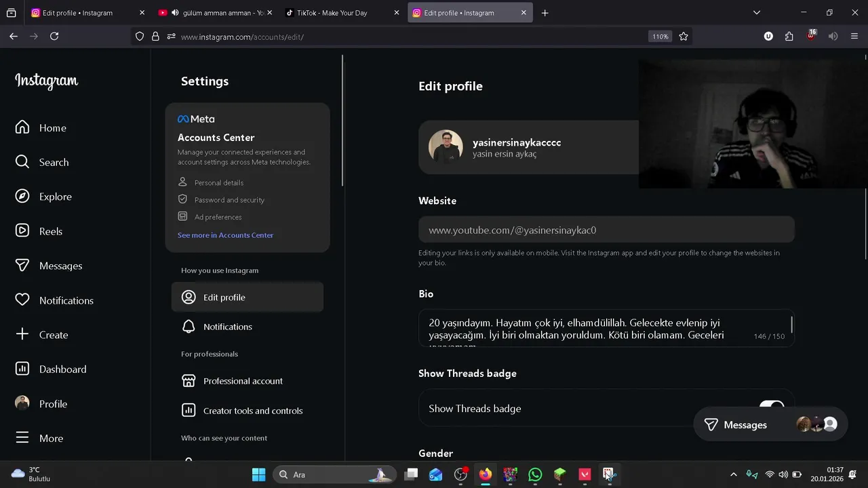Switch to the gülüm amman amman YouTube tab

click(x=214, y=13)
